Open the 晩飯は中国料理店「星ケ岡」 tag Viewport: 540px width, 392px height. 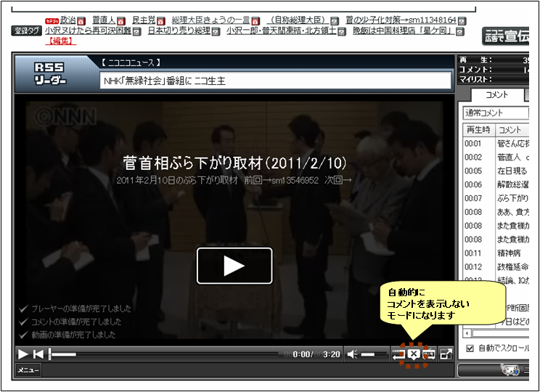click(404, 31)
